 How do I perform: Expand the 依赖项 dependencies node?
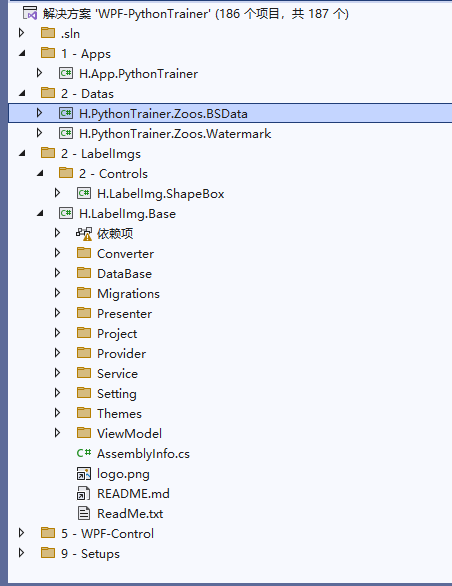coord(57,233)
